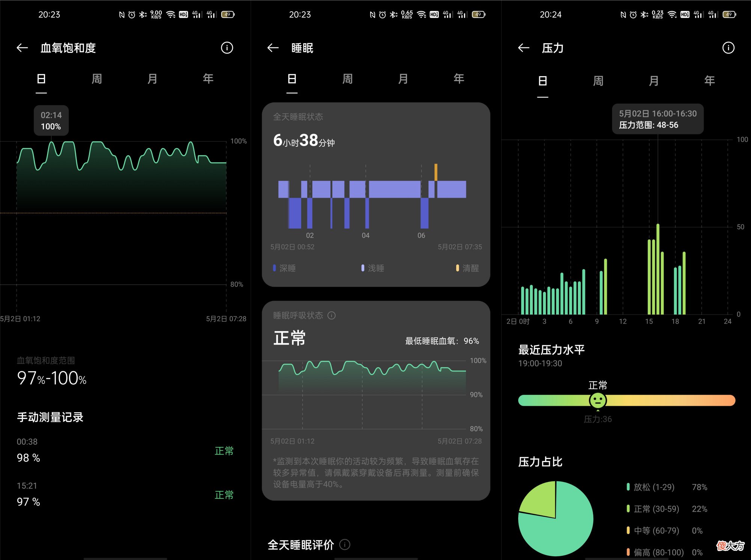Tap the 00:38 98% manual record
Image resolution: width=751 pixels, height=560 pixels.
125,450
